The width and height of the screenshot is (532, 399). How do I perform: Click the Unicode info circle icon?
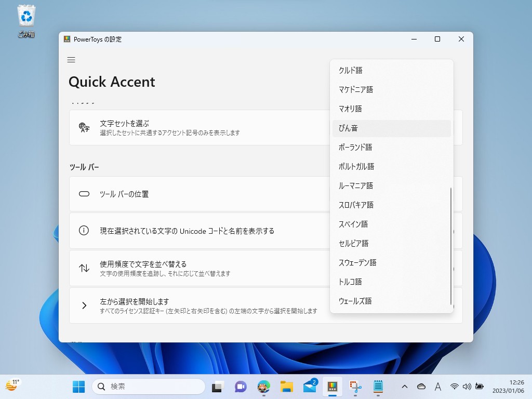85,231
